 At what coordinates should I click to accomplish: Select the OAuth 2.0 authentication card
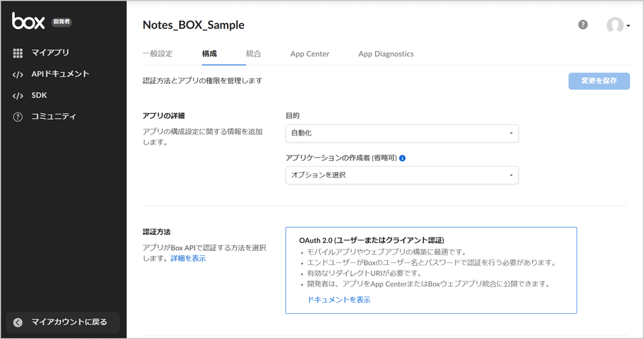431,270
